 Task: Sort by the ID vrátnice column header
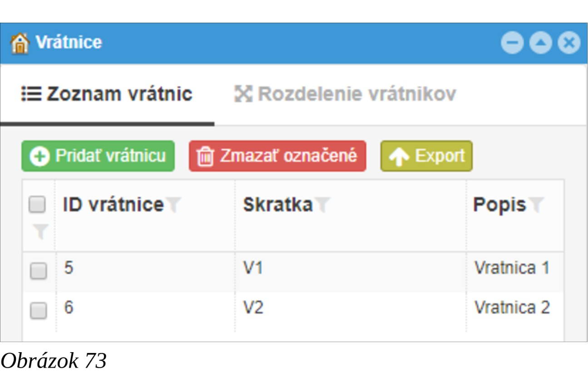[113, 205]
